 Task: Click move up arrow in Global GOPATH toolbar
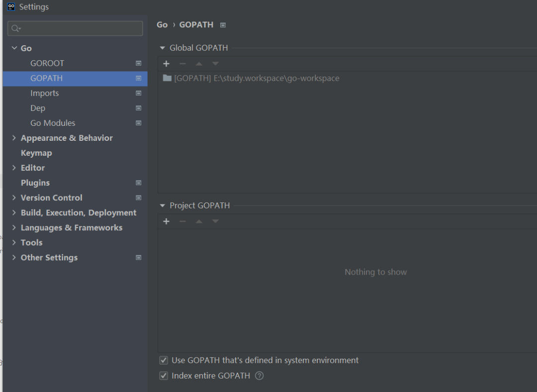point(199,64)
